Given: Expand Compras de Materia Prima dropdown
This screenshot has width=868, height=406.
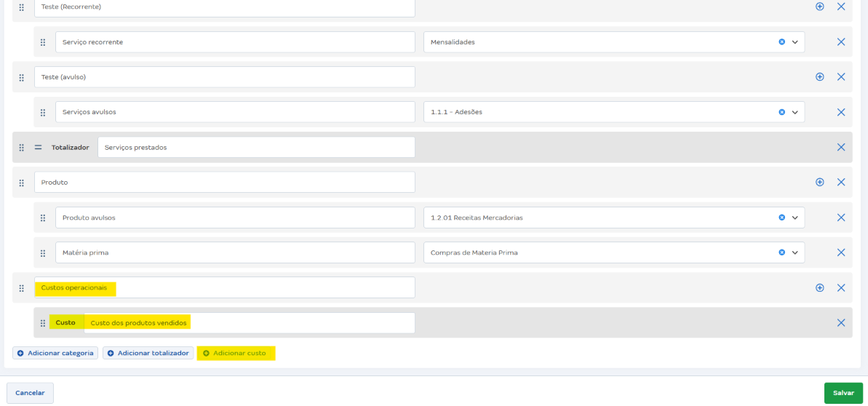Looking at the screenshot, I should click(x=795, y=252).
